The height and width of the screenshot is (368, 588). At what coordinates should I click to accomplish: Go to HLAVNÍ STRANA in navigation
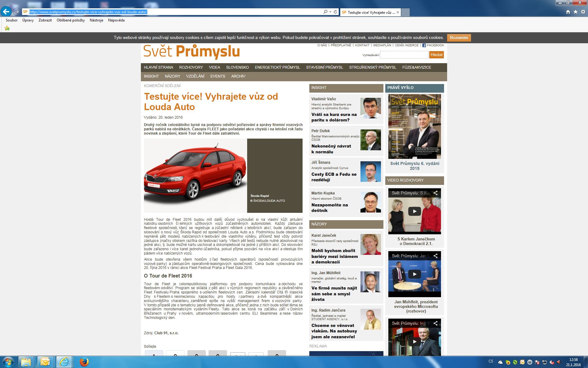(158, 67)
